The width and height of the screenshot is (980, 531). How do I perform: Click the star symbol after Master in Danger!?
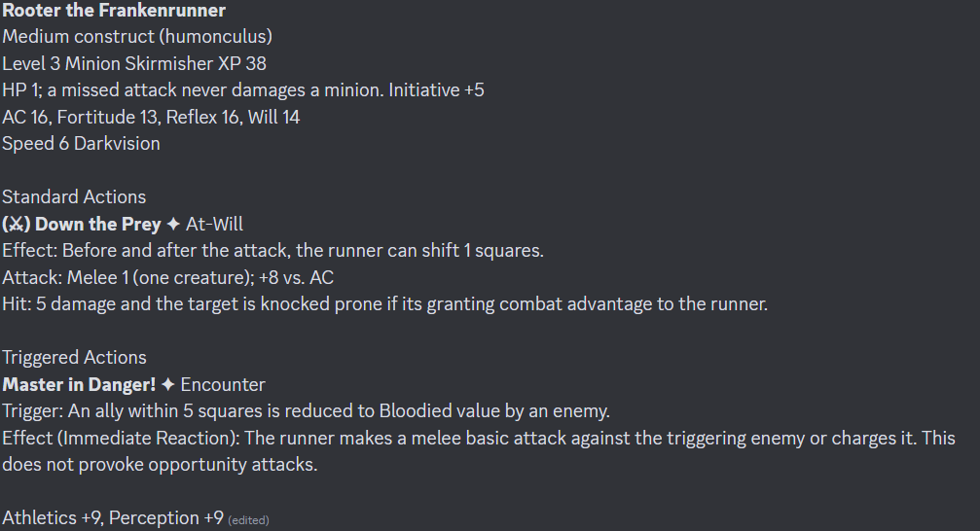167,385
